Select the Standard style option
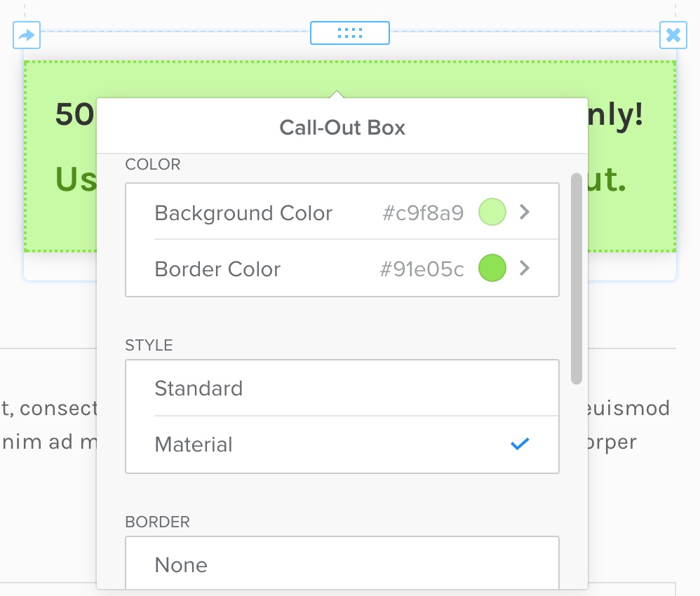700x596 pixels. tap(198, 388)
